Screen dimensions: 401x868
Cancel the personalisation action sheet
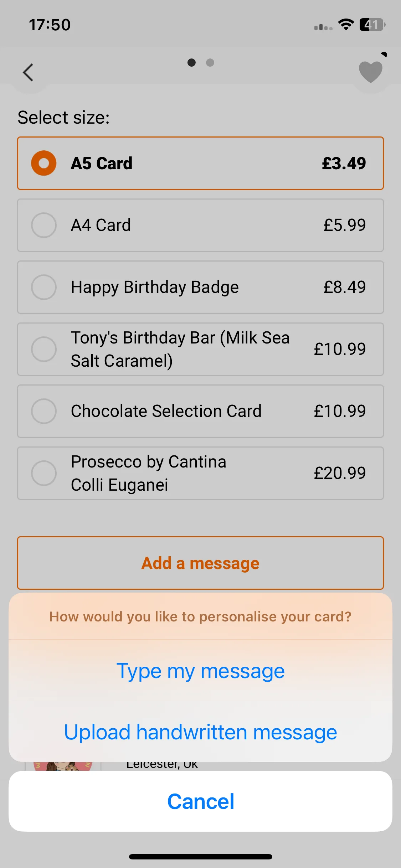pyautogui.click(x=200, y=801)
